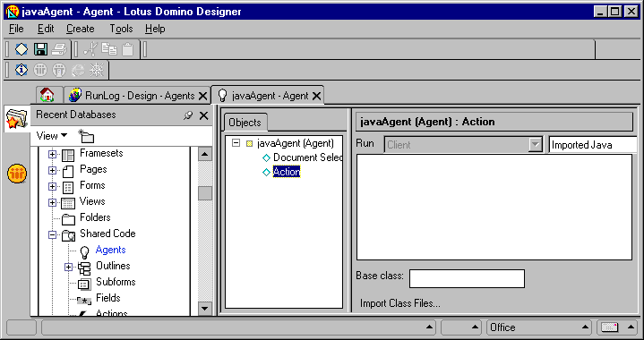The image size is (644, 340).
Task: Click the Internet Explorer preview icon
Action: [x=78, y=71]
